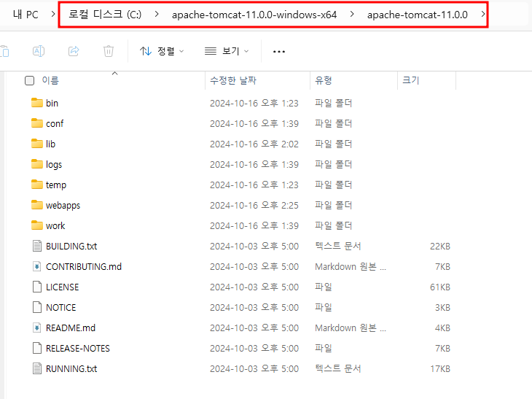Select the lib folder icon
The image size is (532, 399).
click(x=37, y=143)
